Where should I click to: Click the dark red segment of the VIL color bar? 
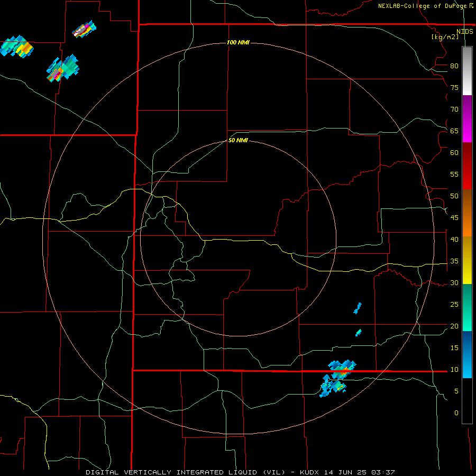click(467, 166)
